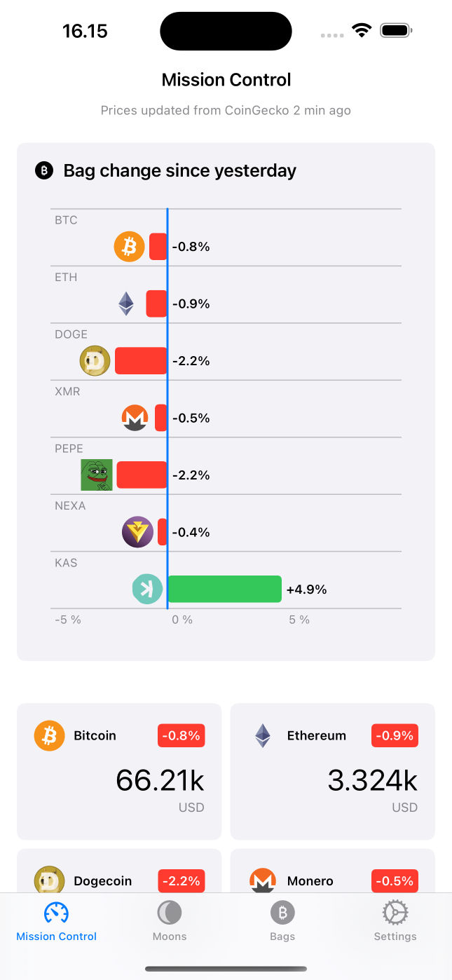Tap the Bitcoin -0.8% change badge
This screenshot has width=452, height=980.
(182, 736)
